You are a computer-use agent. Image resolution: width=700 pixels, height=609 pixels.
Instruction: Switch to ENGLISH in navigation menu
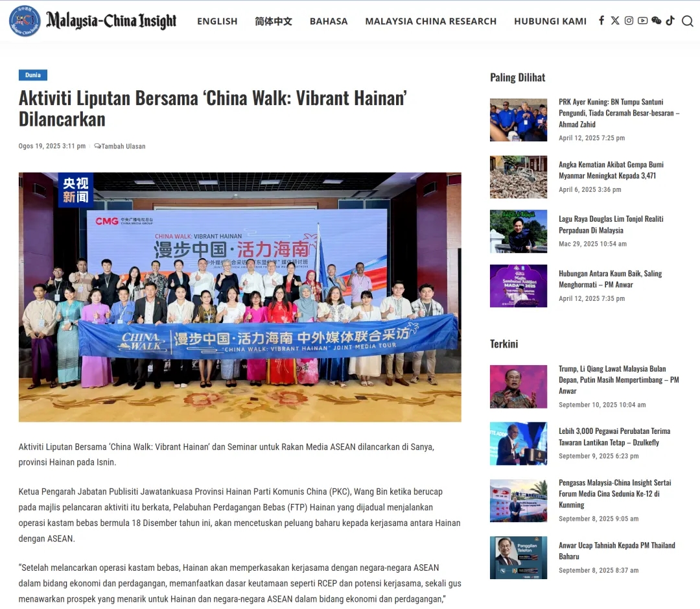[x=217, y=21]
